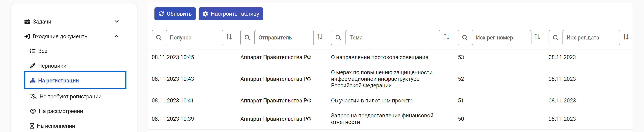This screenshot has height=132, width=644.
Task: Click the crossed bell icon for Не требуют регистрации
Action: [33, 96]
